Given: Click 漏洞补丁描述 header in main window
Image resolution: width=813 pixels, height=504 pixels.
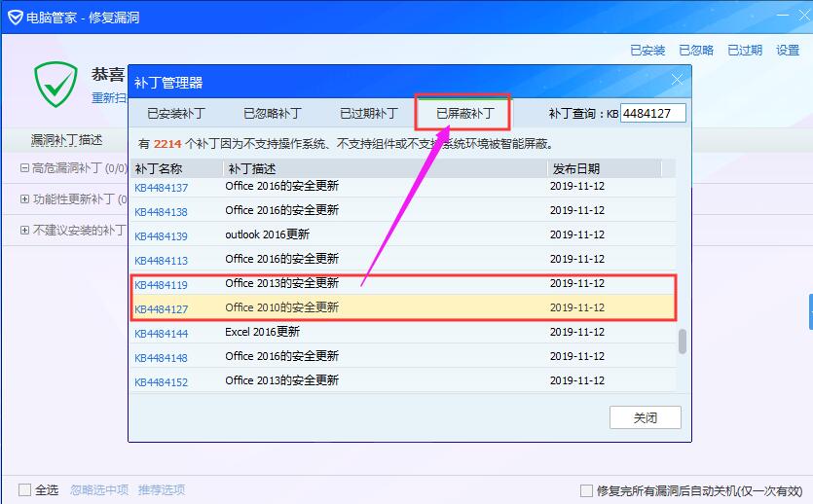Looking at the screenshot, I should [x=67, y=140].
